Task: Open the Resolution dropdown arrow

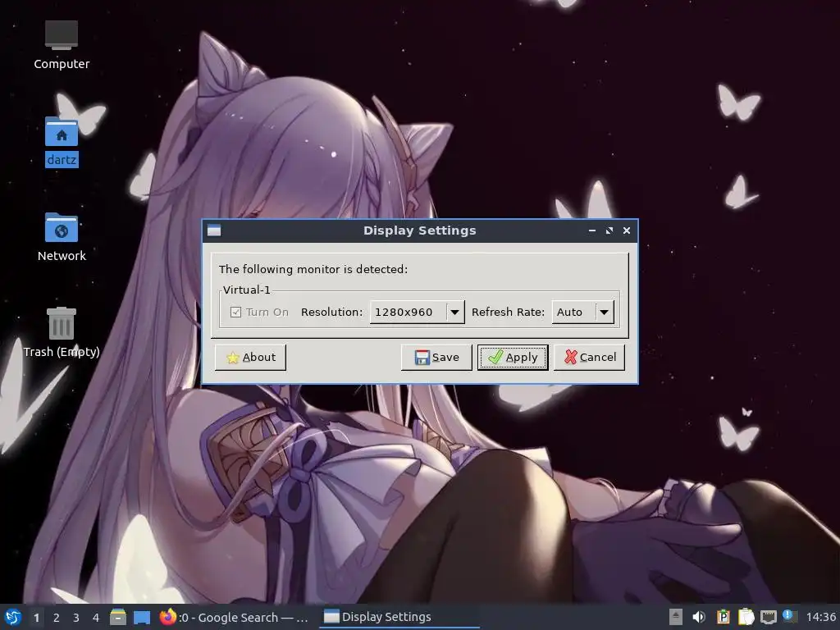Action: coord(454,313)
